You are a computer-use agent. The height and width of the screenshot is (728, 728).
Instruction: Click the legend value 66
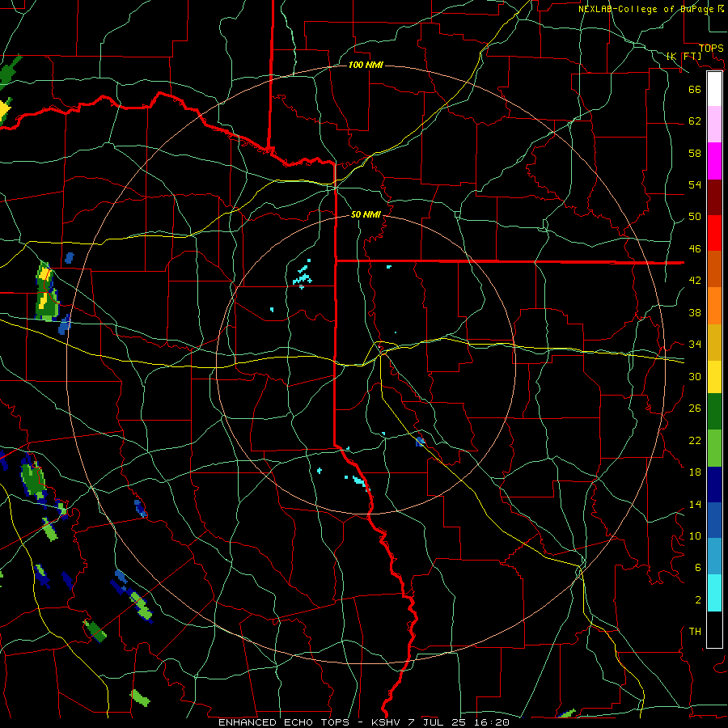pyautogui.click(x=695, y=89)
